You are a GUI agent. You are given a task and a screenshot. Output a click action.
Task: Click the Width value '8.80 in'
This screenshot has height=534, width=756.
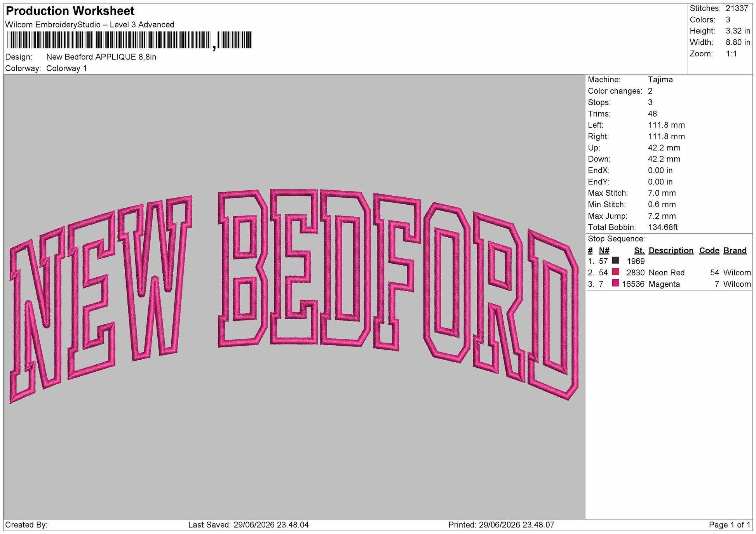point(738,42)
